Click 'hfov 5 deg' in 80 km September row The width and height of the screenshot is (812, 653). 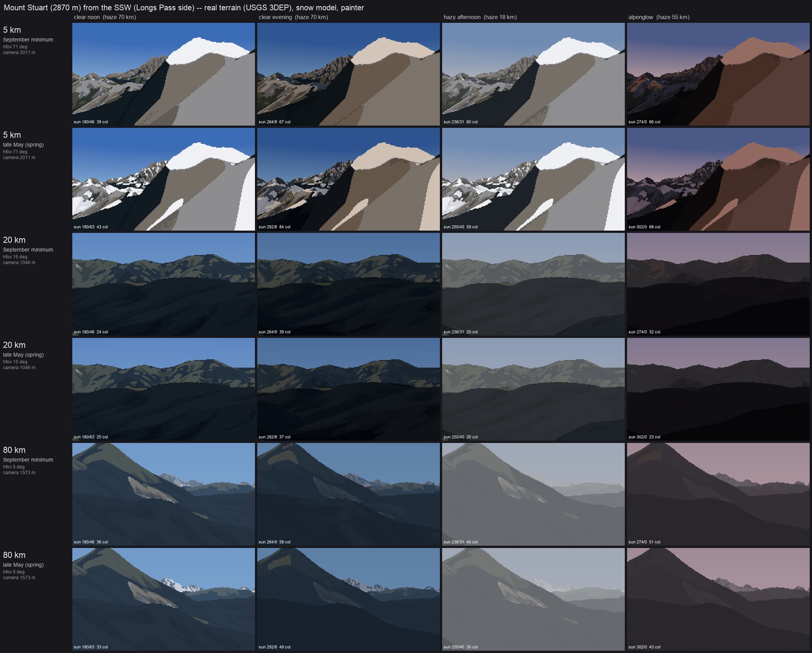(x=14, y=467)
